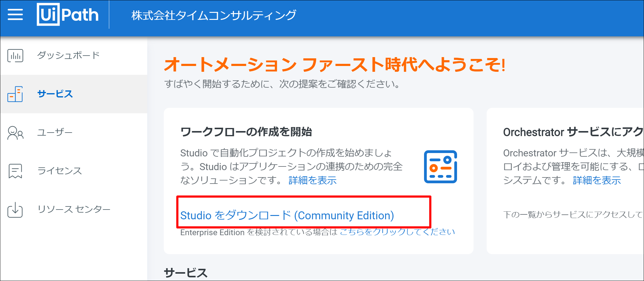Click the 株式会社タイムコンサルティング organization name
This screenshot has width=644, height=281.
click(x=214, y=15)
